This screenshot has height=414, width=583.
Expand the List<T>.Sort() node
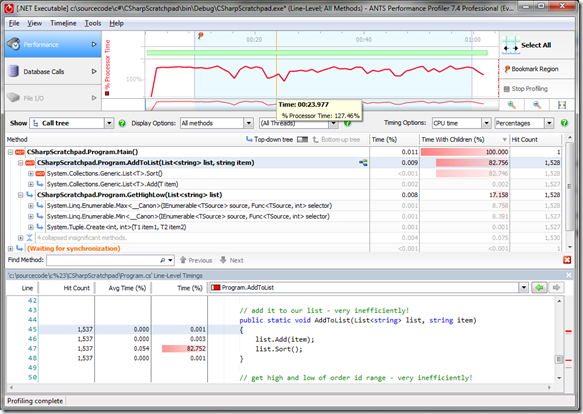coord(31,174)
